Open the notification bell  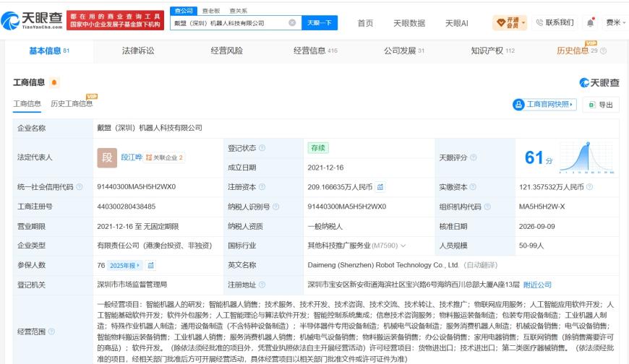tap(590, 23)
